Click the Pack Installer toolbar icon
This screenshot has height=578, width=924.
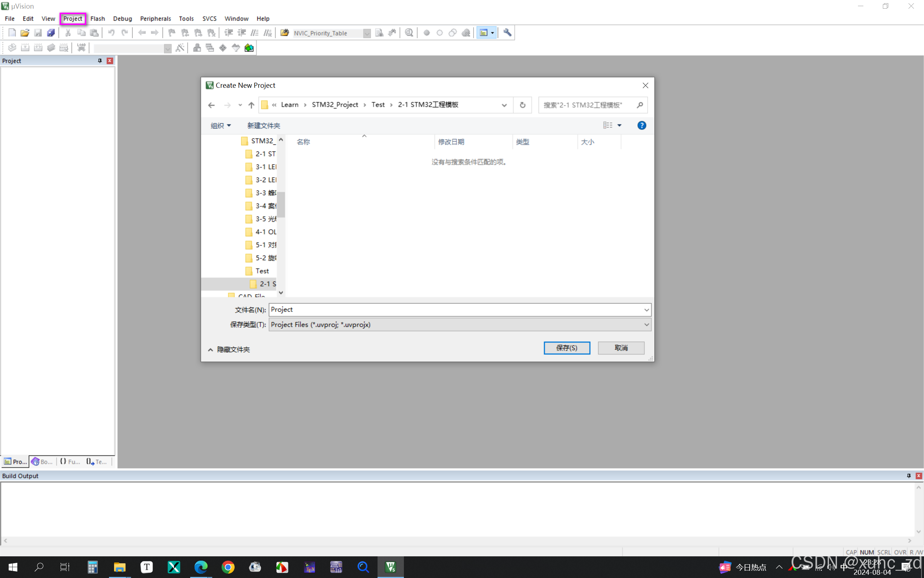point(249,48)
